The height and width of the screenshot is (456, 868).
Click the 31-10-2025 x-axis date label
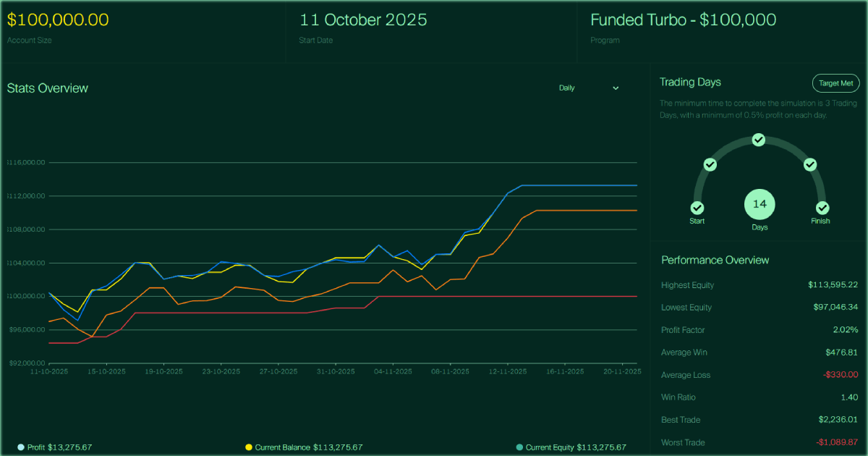[x=336, y=371]
